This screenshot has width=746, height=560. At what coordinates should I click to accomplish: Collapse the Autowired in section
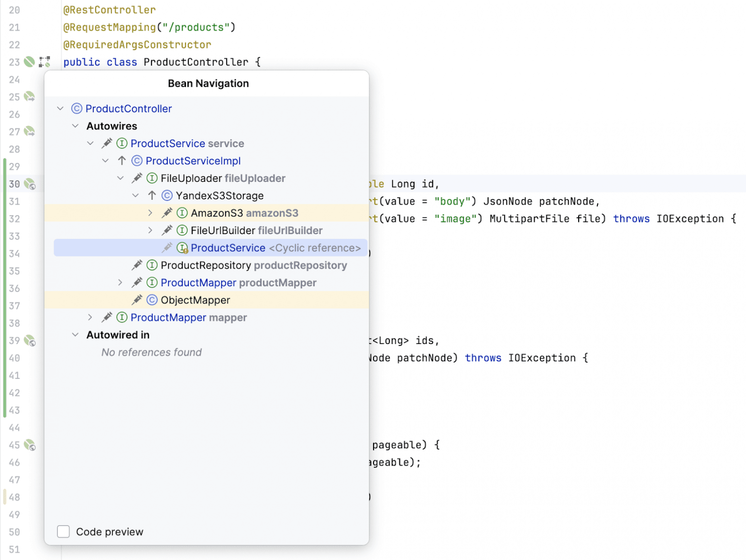click(75, 335)
